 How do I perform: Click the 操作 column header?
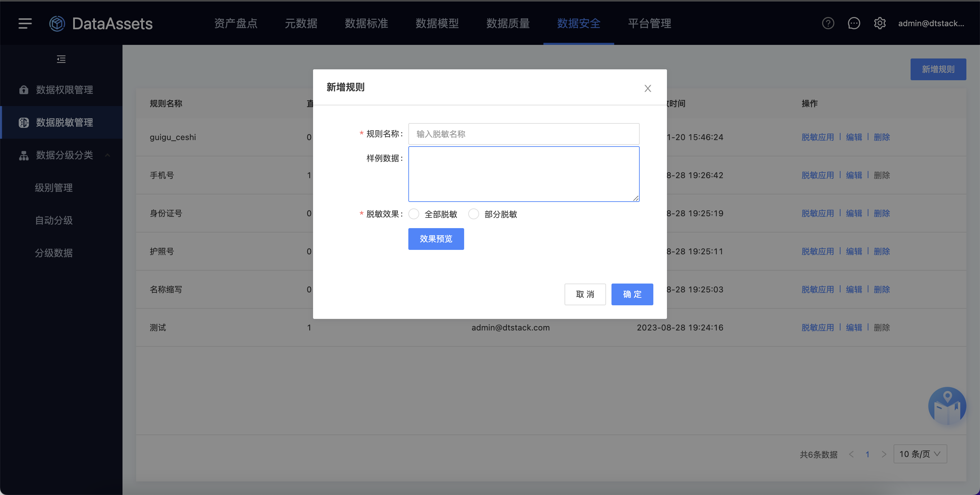[810, 103]
